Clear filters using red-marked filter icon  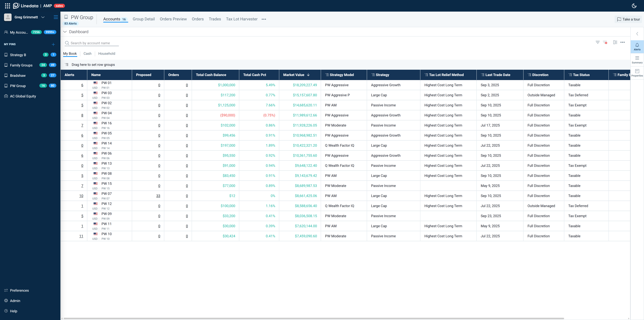pos(605,42)
